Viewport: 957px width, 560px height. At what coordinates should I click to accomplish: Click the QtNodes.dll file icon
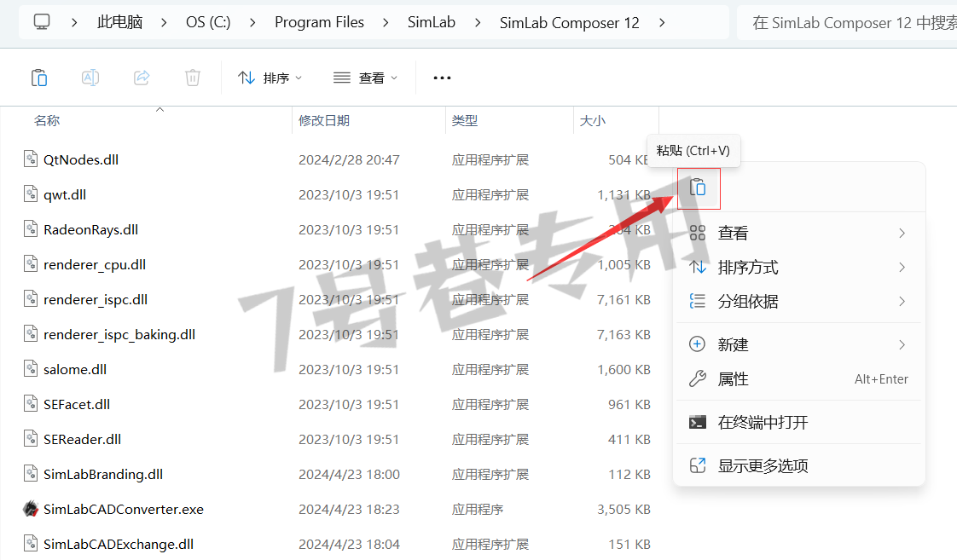coord(31,159)
